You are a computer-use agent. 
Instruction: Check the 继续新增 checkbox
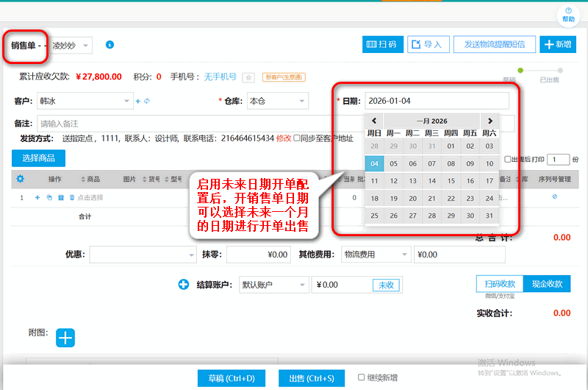pyautogui.click(x=361, y=377)
